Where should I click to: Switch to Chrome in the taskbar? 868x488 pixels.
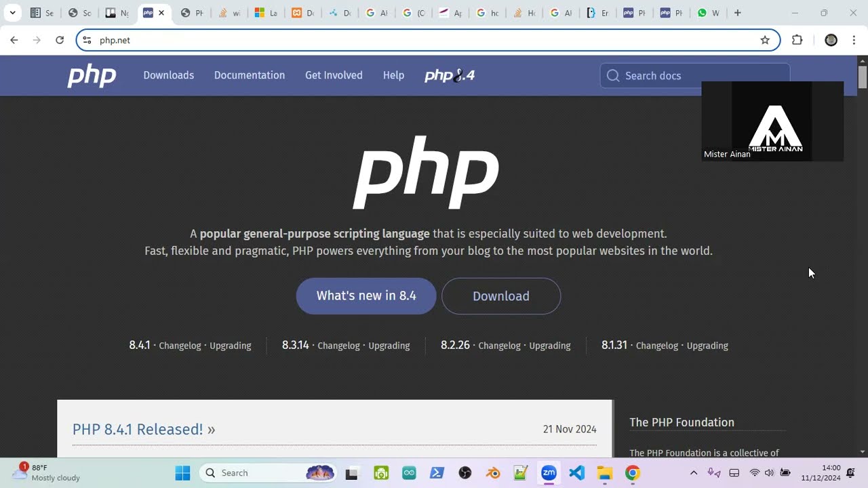(x=632, y=473)
